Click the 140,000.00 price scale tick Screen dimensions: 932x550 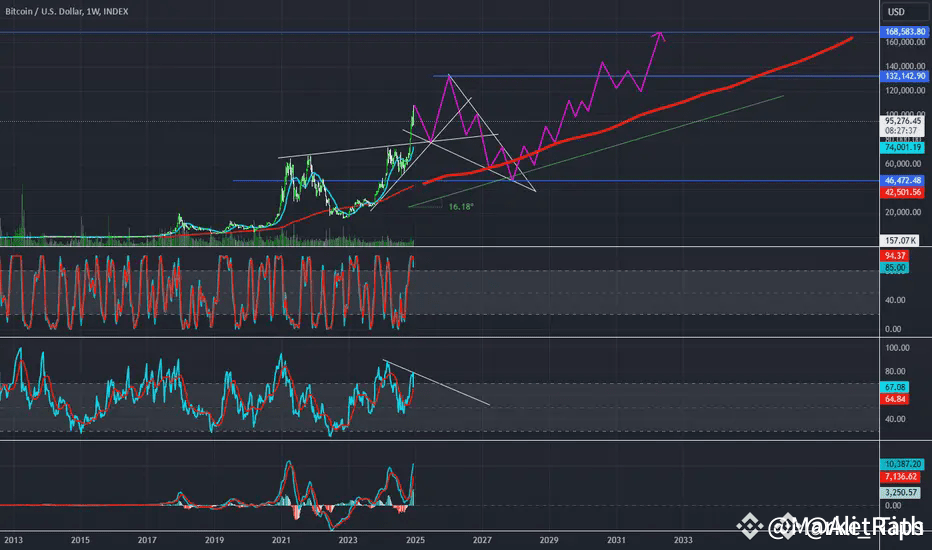pos(905,66)
